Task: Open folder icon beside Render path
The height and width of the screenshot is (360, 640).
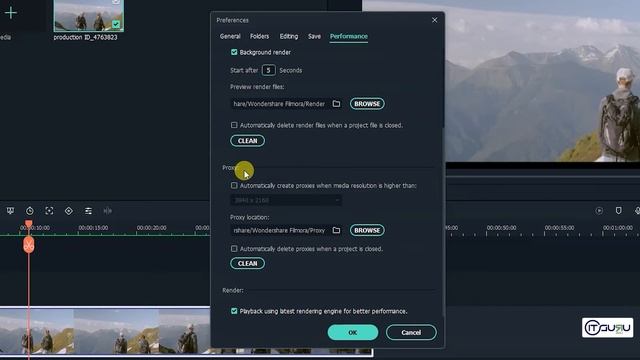Action: tap(336, 104)
